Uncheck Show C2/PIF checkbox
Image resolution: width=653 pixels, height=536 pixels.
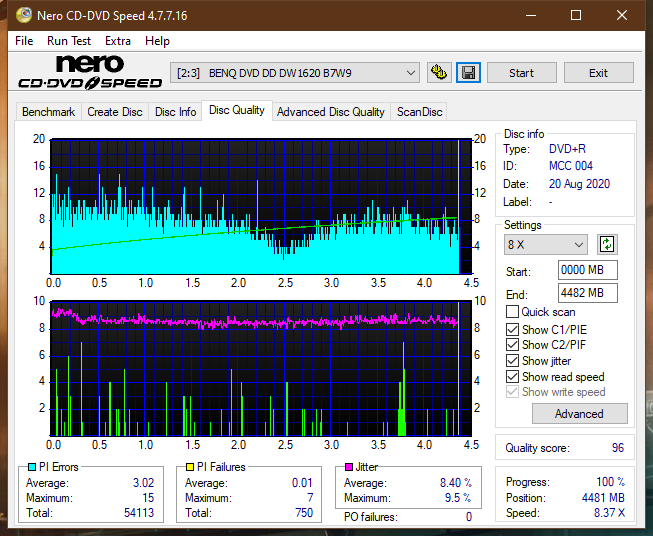click(512, 345)
